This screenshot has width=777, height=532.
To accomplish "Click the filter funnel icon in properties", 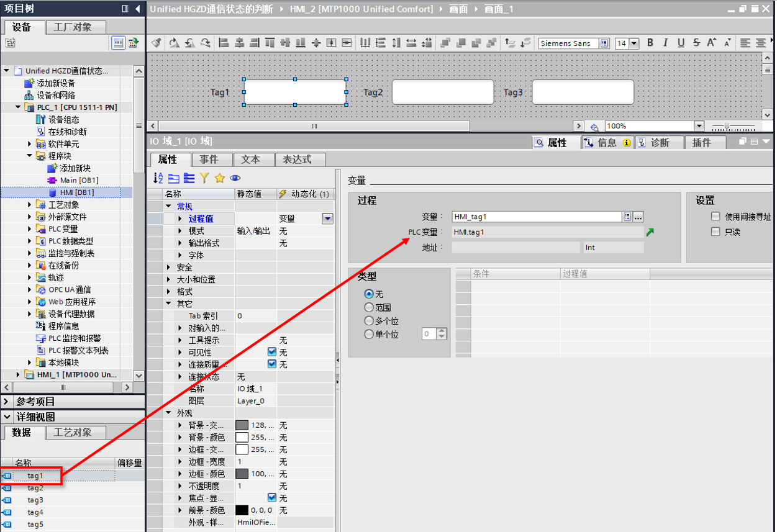I will tap(204, 178).
